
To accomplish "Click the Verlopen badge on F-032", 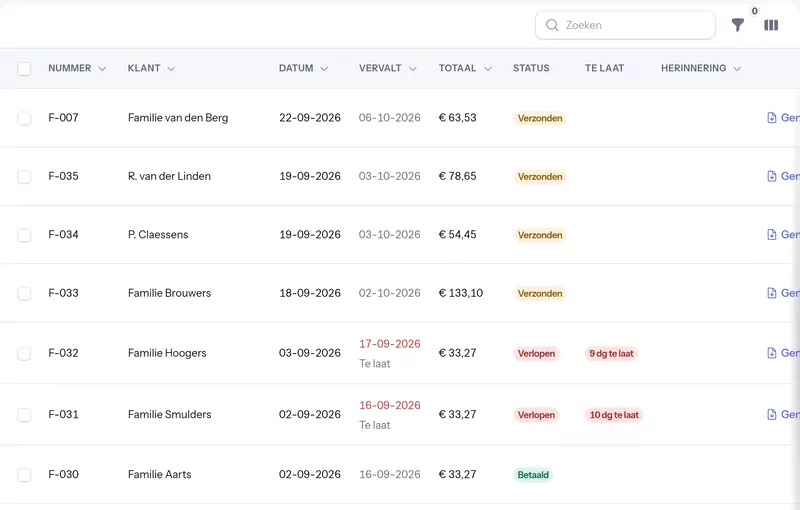I will [536, 353].
